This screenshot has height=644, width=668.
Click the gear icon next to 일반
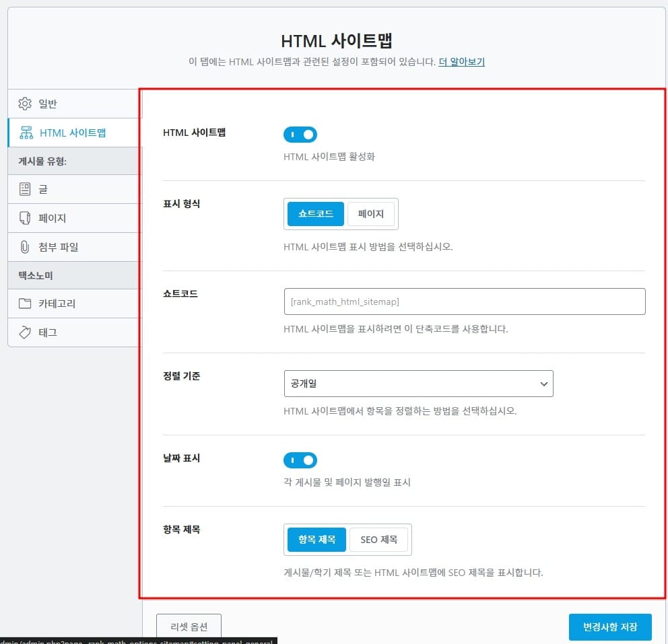coord(25,104)
